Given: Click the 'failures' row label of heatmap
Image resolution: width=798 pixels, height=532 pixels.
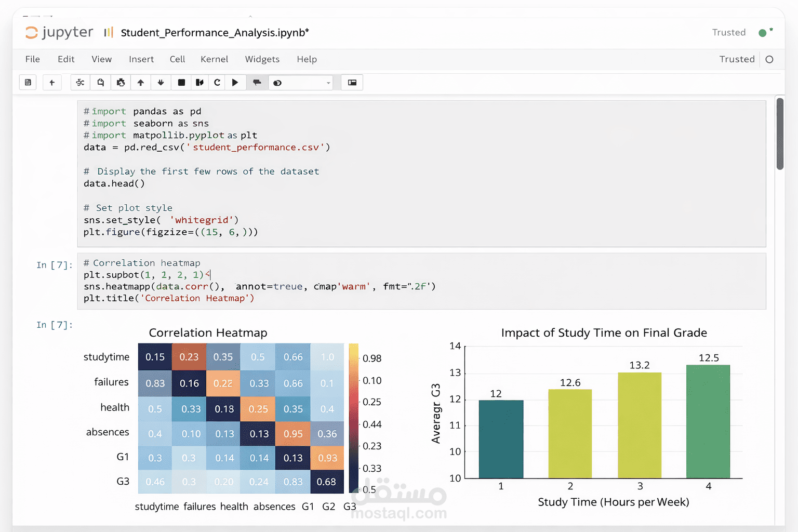Looking at the screenshot, I should click(111, 382).
